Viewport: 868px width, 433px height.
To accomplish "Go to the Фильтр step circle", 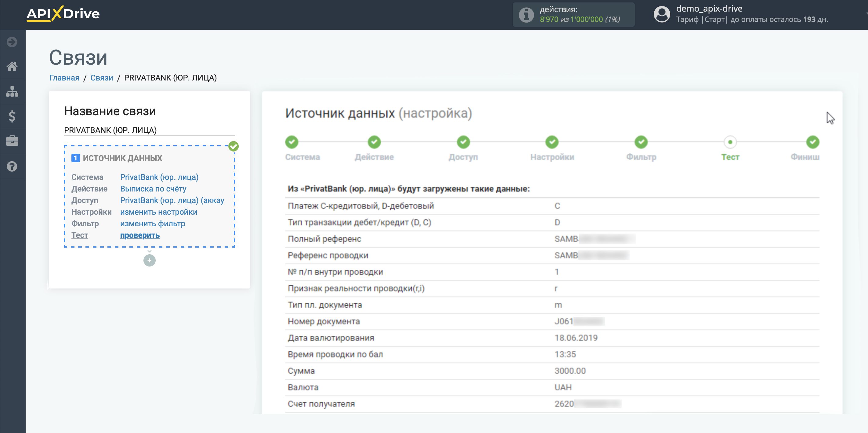I will [641, 142].
